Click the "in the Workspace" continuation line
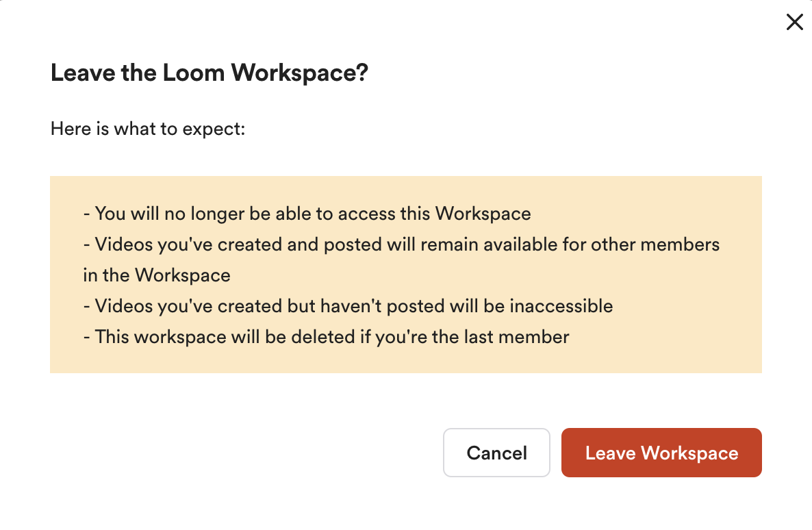812x530 pixels. (157, 275)
